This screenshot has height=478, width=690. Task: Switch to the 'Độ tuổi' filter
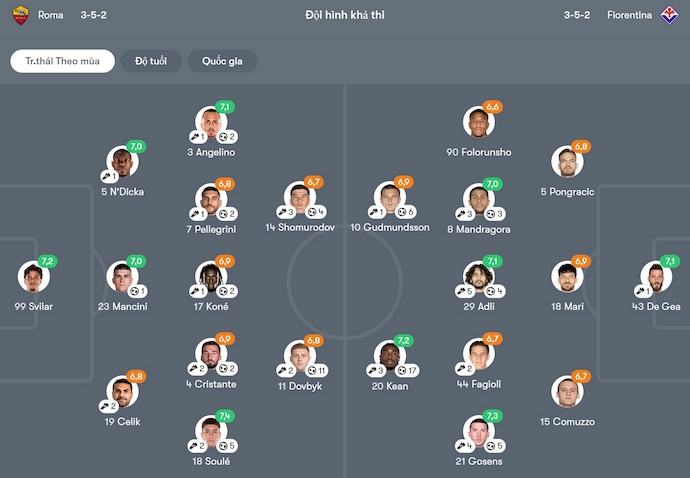pos(151,61)
